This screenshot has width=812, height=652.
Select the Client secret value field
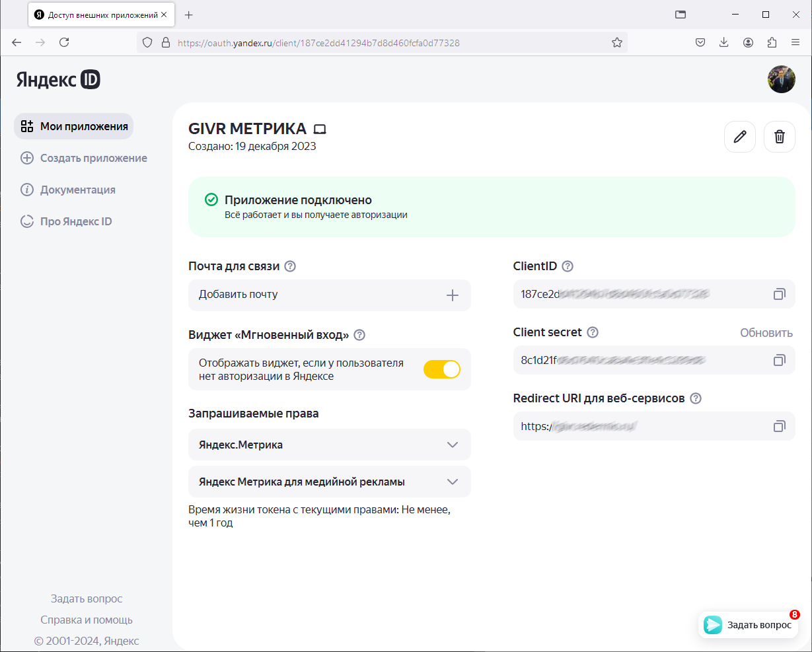click(654, 360)
